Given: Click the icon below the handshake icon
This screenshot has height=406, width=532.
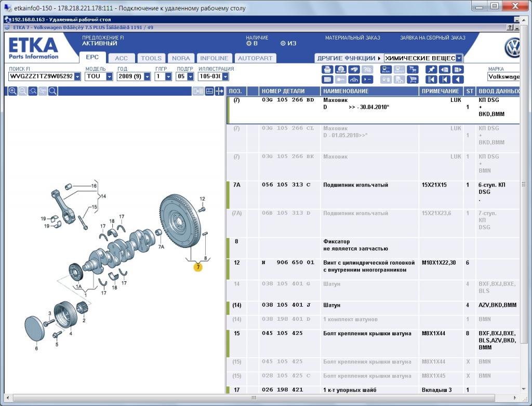Looking at the screenshot, I should tap(354, 80).
